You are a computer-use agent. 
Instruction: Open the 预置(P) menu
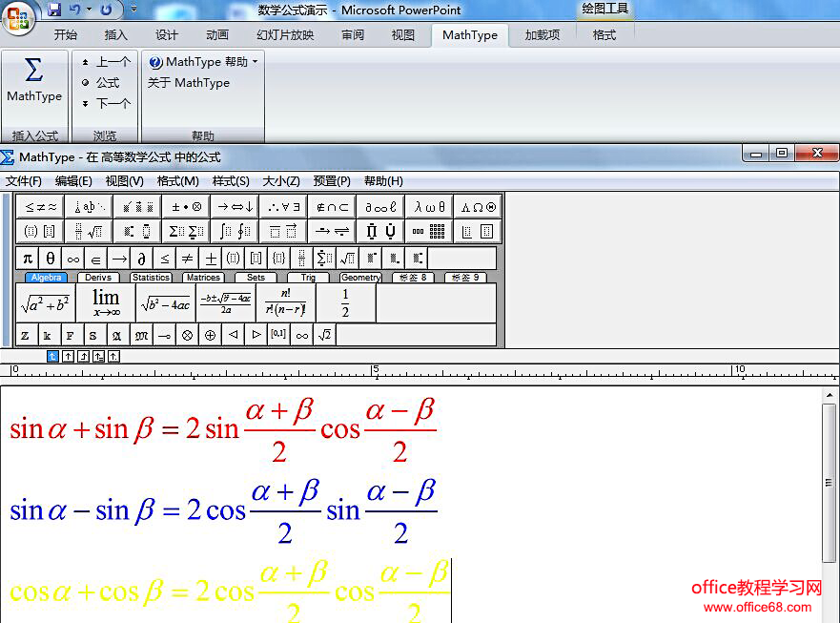(331, 181)
